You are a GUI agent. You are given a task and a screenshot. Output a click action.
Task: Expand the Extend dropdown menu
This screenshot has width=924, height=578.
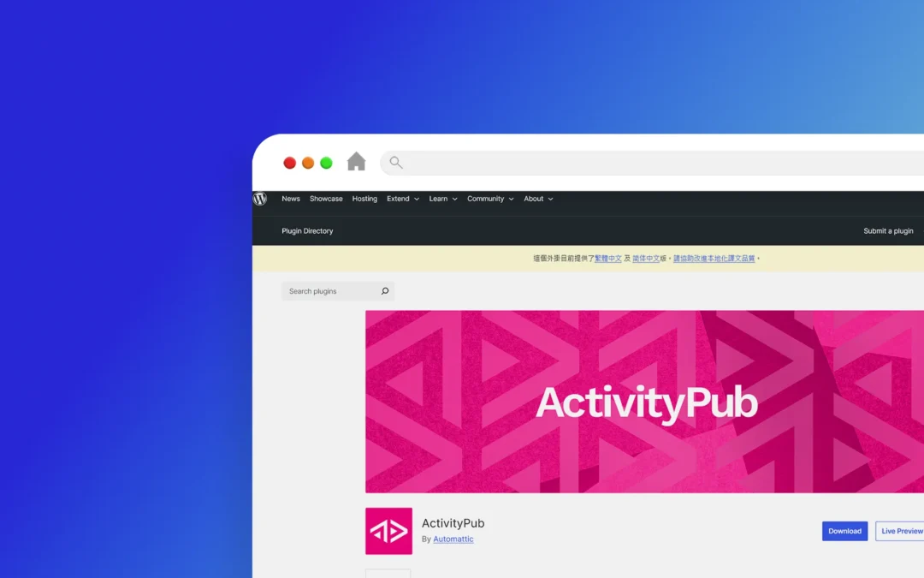[x=403, y=199]
